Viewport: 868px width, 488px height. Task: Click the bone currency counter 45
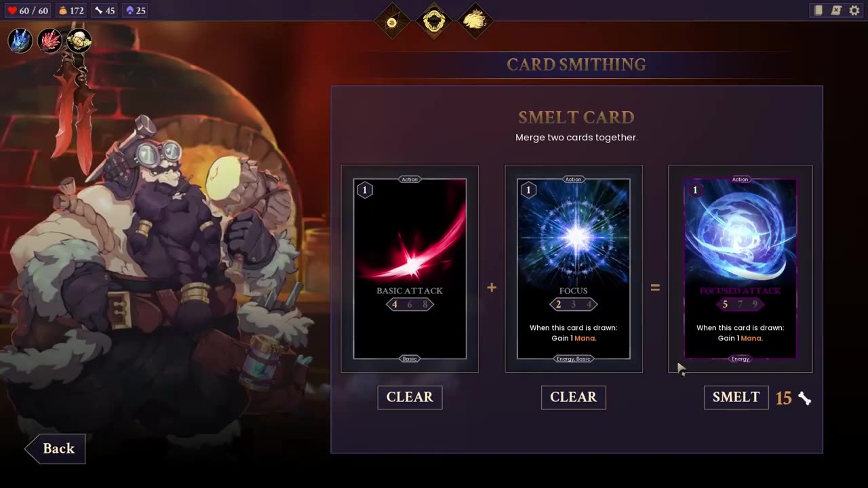[104, 11]
